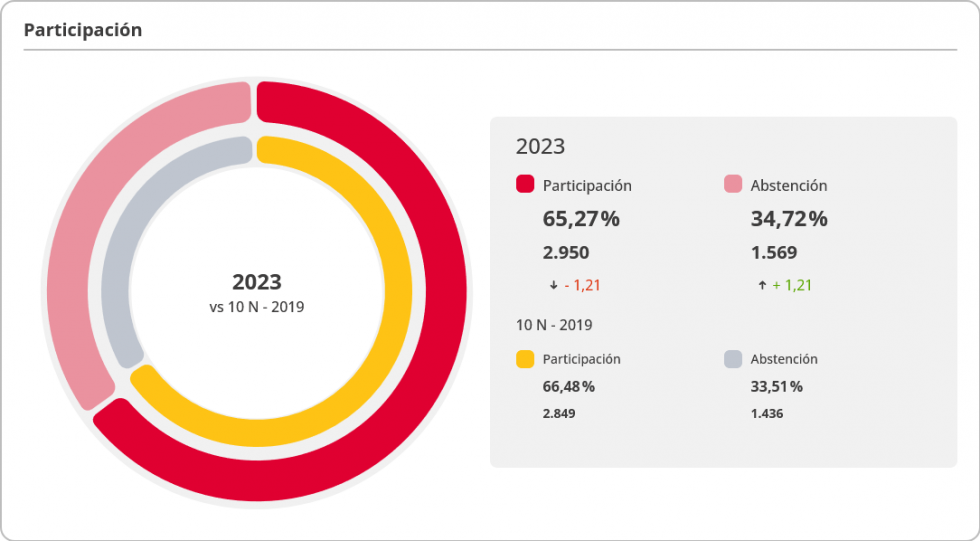Image resolution: width=980 pixels, height=541 pixels.
Task: Click the 65,27% participation value
Action: point(581,219)
